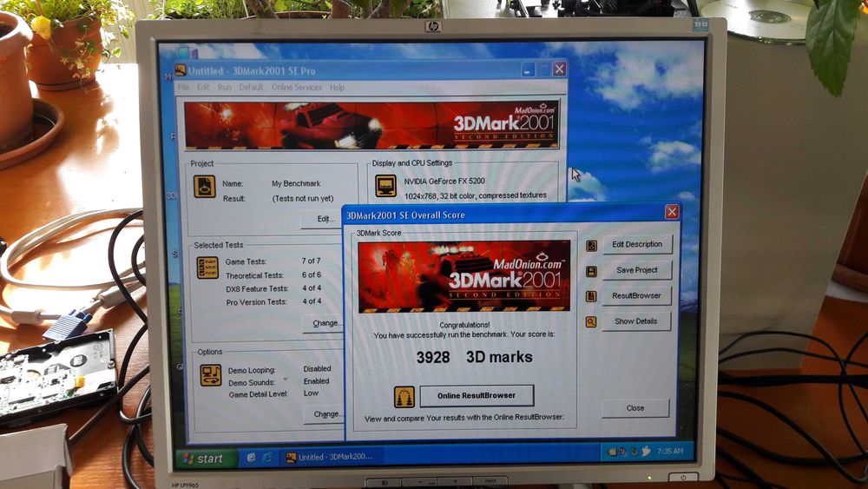The height and width of the screenshot is (489, 868).
Task: Click the Untitled - 3DMark2001 taskbar button
Action: (332, 458)
